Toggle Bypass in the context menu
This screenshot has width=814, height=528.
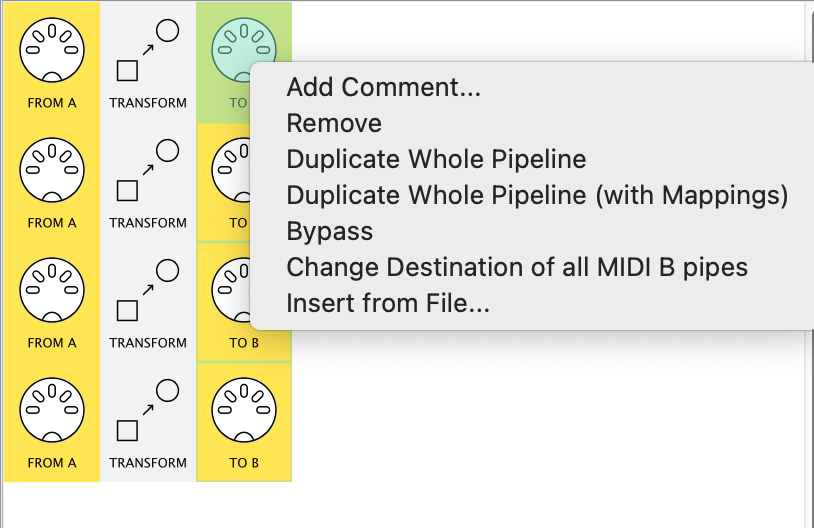[329, 231]
